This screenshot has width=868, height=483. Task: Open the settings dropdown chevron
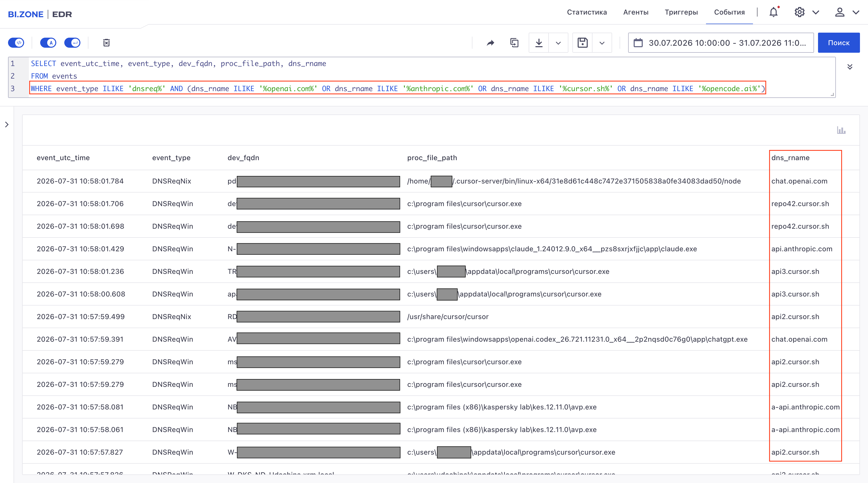click(x=816, y=13)
